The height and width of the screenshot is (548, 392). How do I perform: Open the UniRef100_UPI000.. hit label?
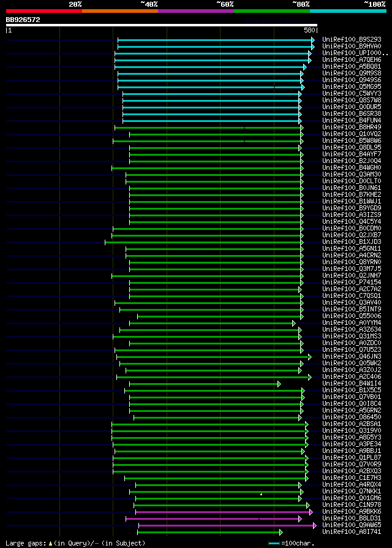point(355,53)
